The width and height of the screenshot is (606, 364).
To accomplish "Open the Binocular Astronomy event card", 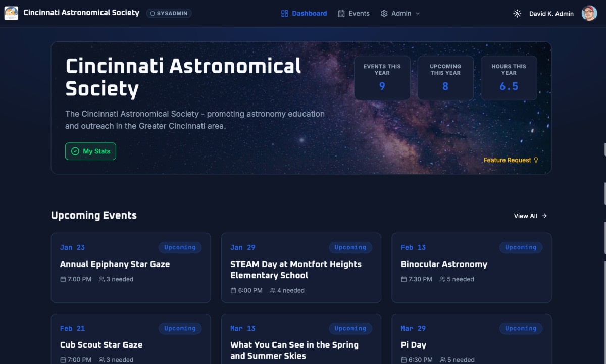I will (471, 268).
